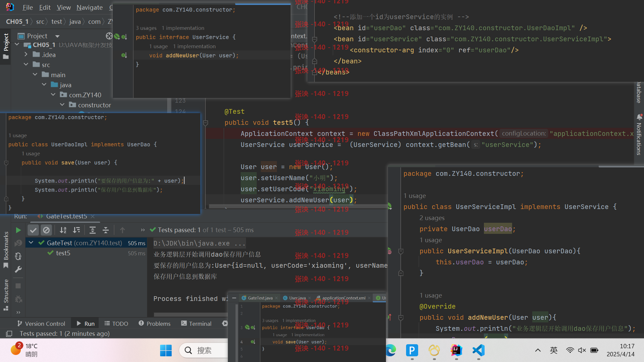Click Spring bean gutter icon beside UserDao interface
This screenshot has width=644, height=362.
[247, 327]
